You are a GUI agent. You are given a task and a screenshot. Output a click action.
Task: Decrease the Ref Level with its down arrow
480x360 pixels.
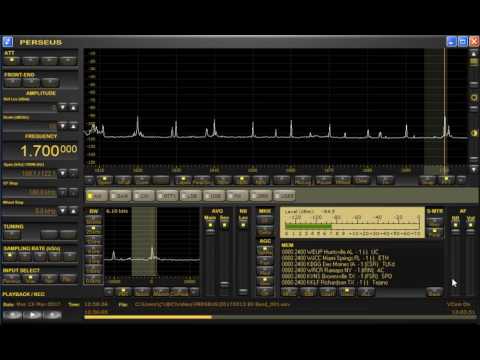pyautogui.click(x=62, y=107)
